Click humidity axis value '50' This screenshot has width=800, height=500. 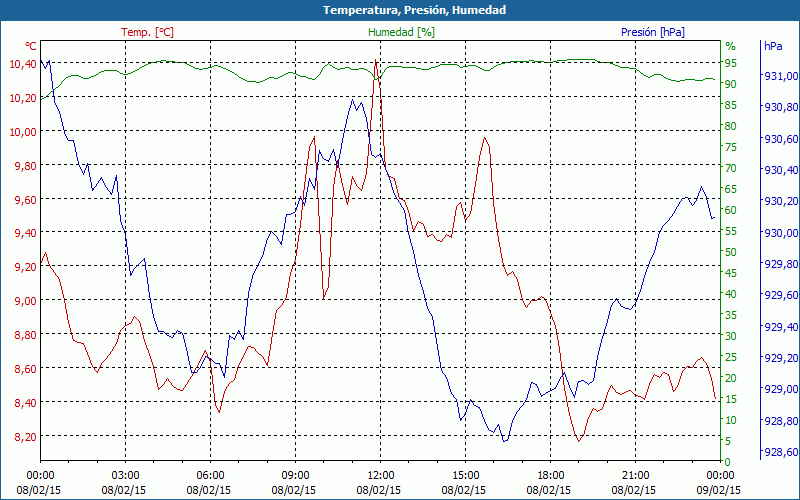[x=731, y=252]
